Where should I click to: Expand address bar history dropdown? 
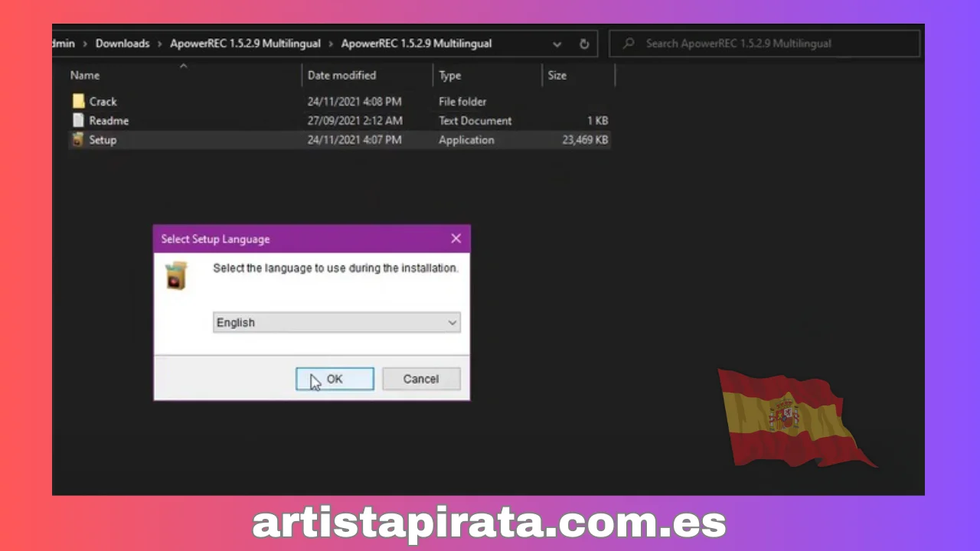557,44
